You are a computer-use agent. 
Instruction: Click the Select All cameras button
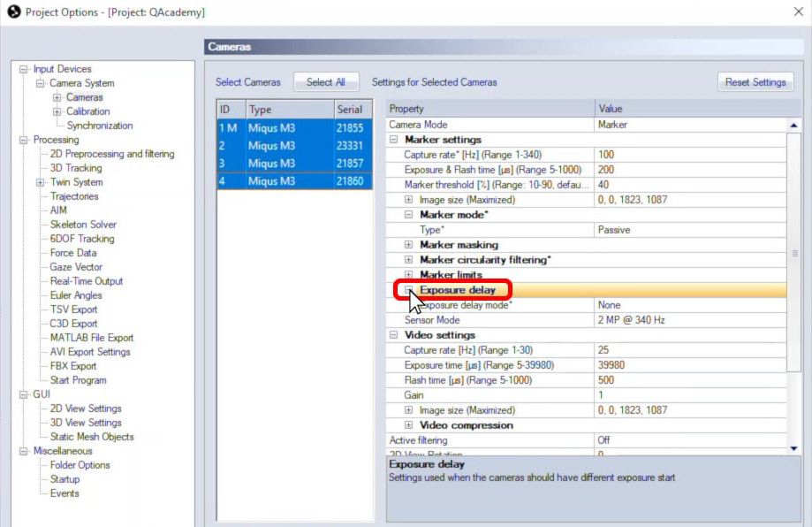tap(325, 82)
